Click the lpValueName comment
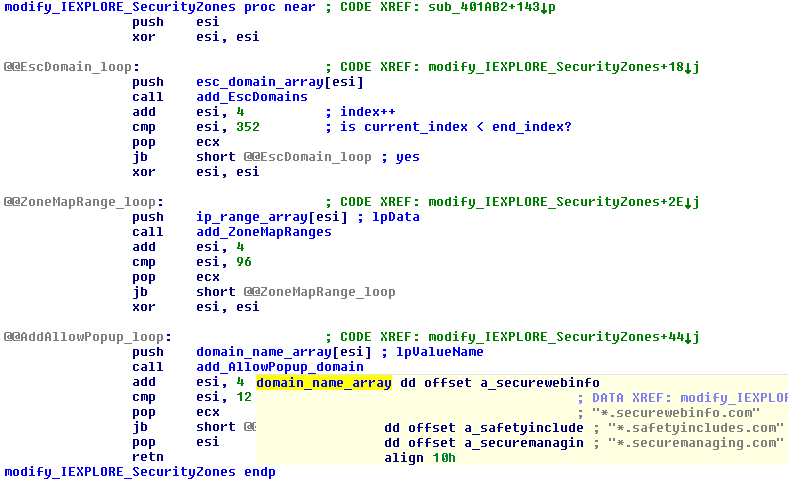Screen dimensions: 793x488 pyautogui.click(x=439, y=352)
